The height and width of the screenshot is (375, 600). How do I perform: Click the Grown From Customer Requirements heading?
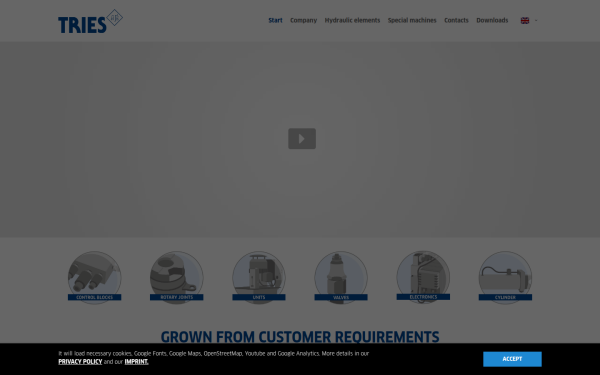pos(300,337)
